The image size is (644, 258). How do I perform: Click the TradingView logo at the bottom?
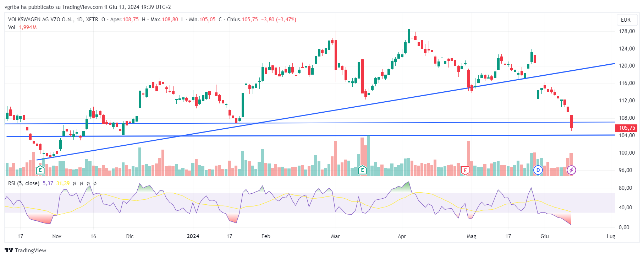[x=26, y=250]
